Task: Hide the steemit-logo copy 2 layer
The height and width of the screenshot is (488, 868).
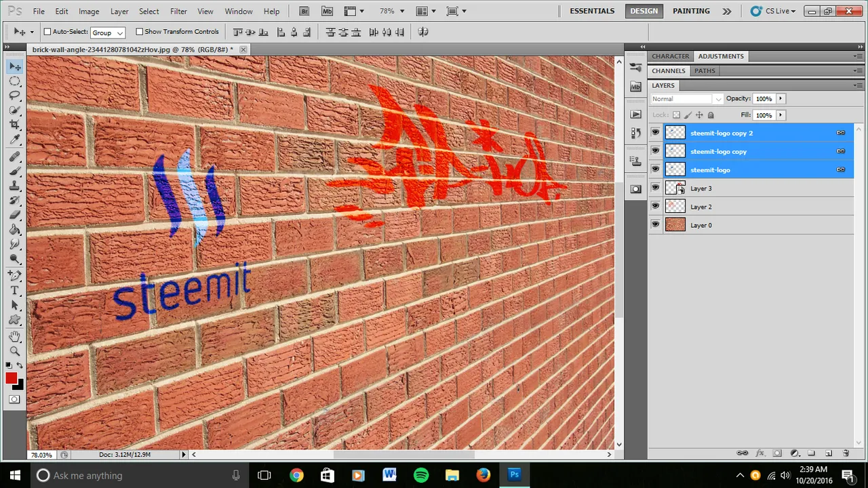Action: tap(655, 133)
